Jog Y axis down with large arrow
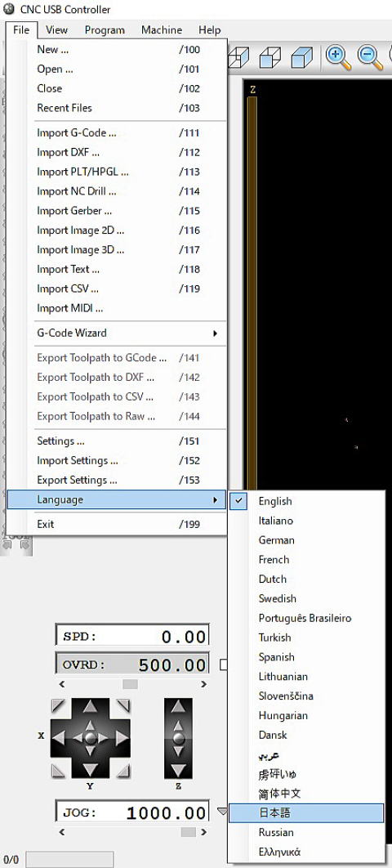 (x=91, y=769)
